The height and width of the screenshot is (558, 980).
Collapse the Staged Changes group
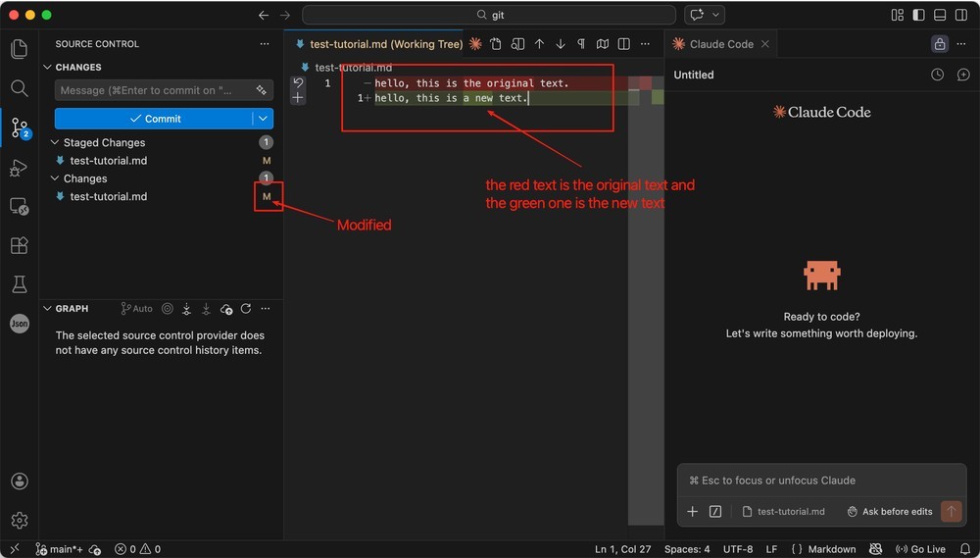[x=55, y=142]
